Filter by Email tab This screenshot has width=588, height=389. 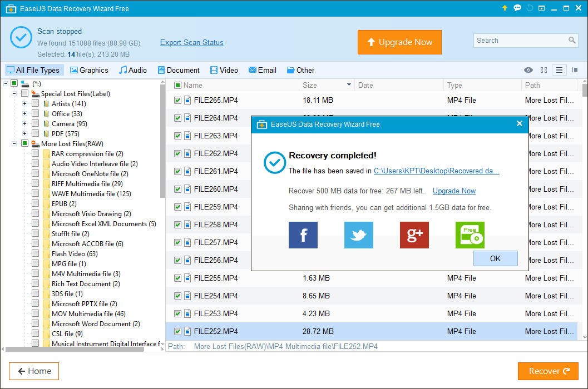263,70
